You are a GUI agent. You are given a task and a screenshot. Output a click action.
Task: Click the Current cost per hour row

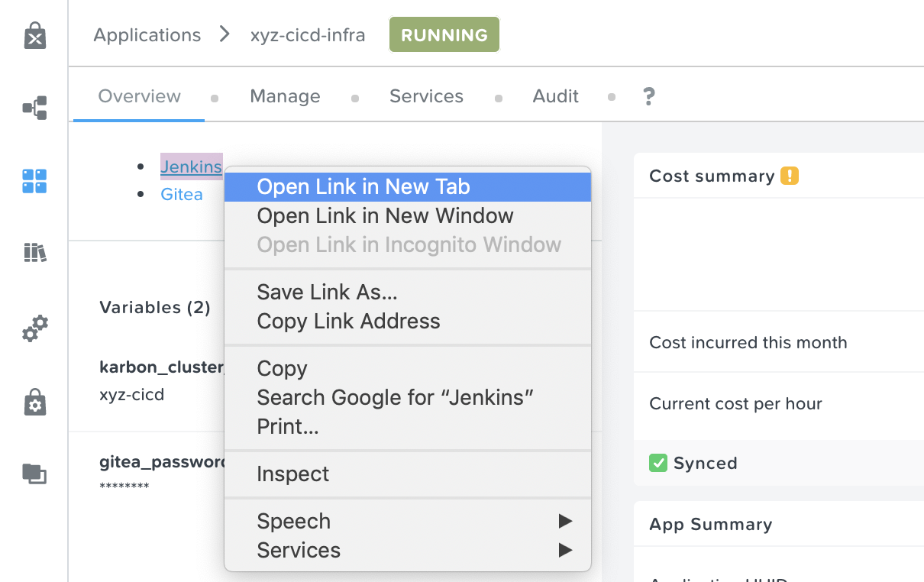coord(779,403)
